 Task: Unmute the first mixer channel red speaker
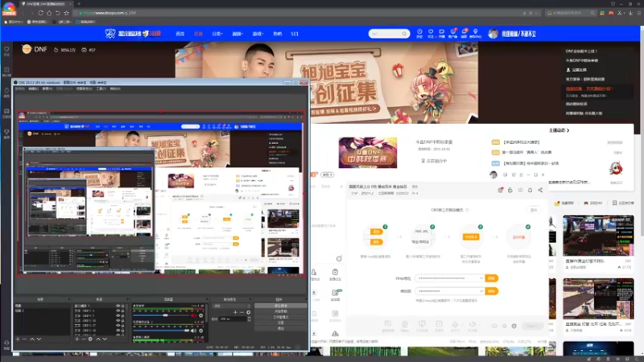coord(193,315)
